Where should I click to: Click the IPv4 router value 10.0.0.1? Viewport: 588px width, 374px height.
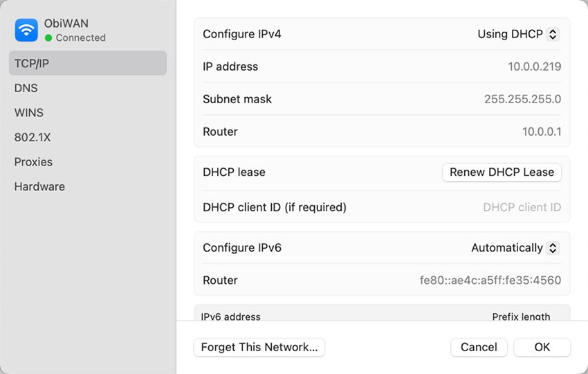point(541,132)
